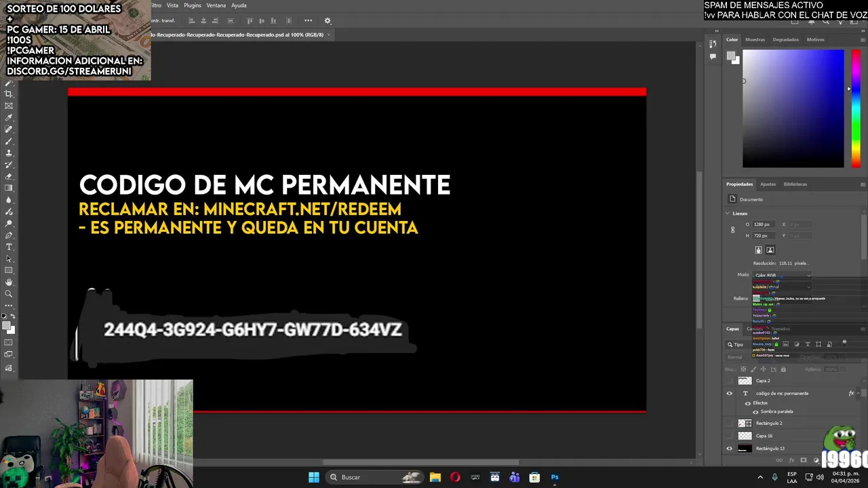Open the Propiedades panel flyout menu
The image size is (868, 488).
pos(863,184)
